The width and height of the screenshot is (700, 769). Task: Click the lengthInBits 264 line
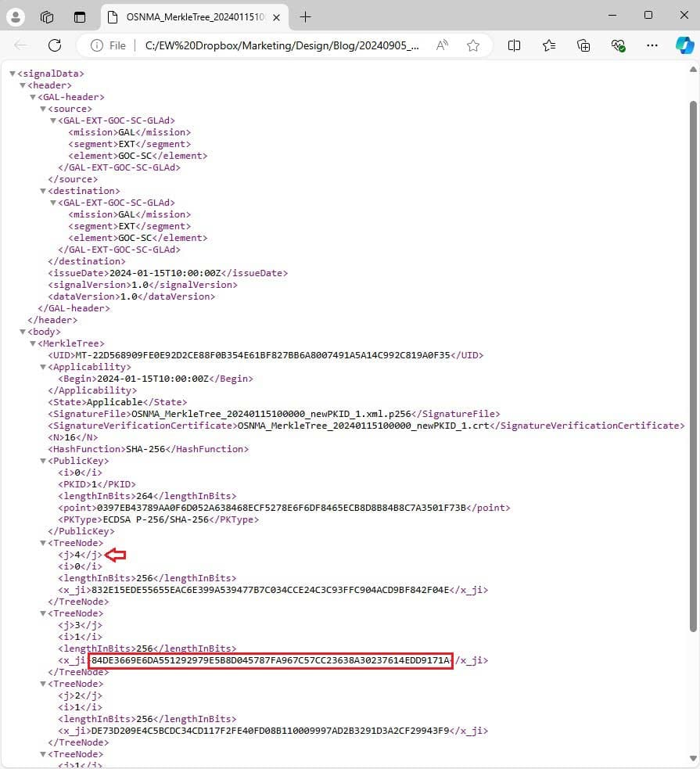[x=147, y=496]
